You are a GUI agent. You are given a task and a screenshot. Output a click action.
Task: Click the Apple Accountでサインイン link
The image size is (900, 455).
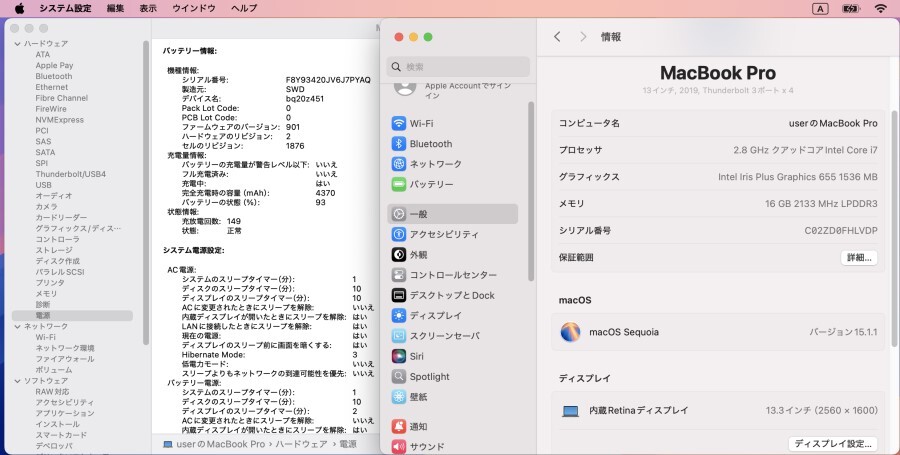[x=468, y=91]
